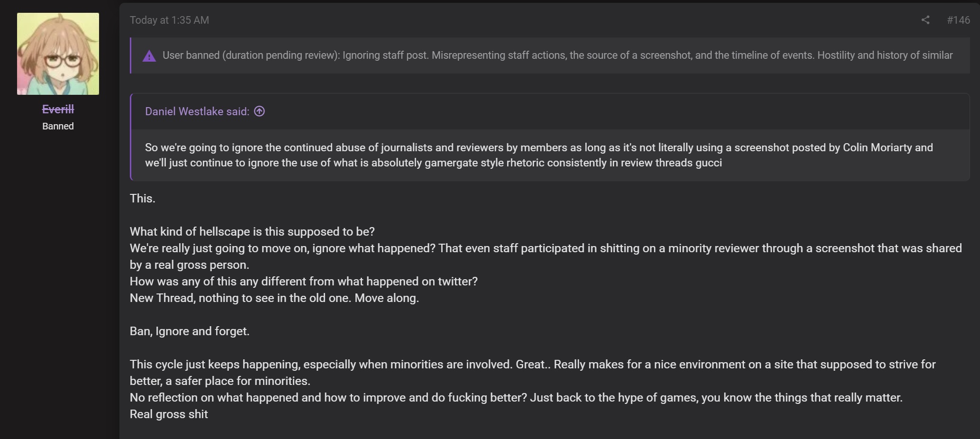Click the 'This.' line at the start of the reply
Screen dimensions: 980x439
(143, 198)
